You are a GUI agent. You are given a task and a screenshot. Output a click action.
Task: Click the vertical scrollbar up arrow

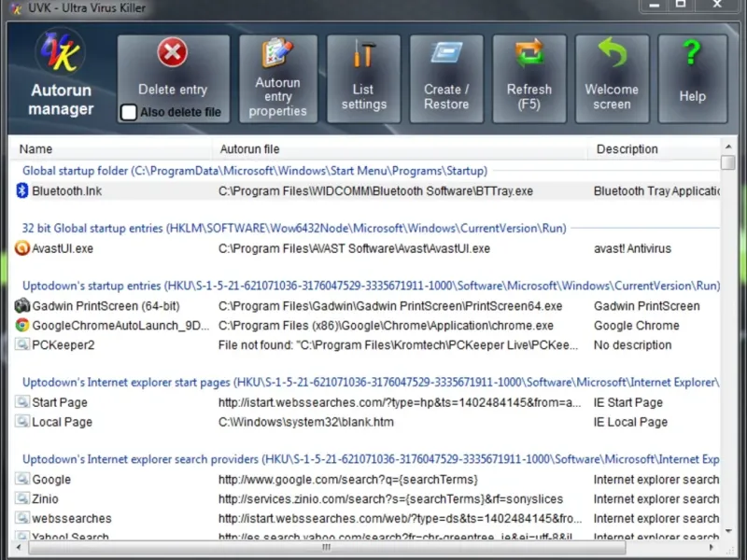pyautogui.click(x=728, y=147)
